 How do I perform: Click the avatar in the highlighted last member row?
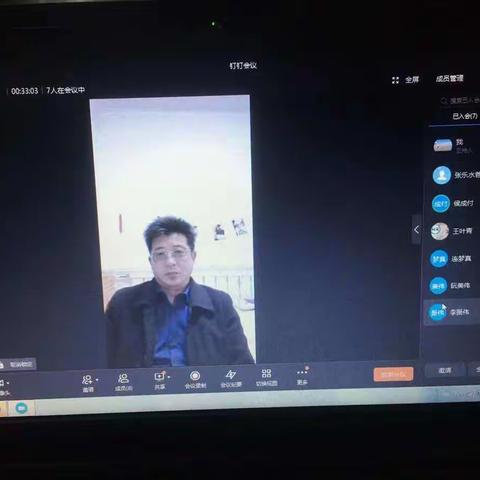pyautogui.click(x=437, y=313)
